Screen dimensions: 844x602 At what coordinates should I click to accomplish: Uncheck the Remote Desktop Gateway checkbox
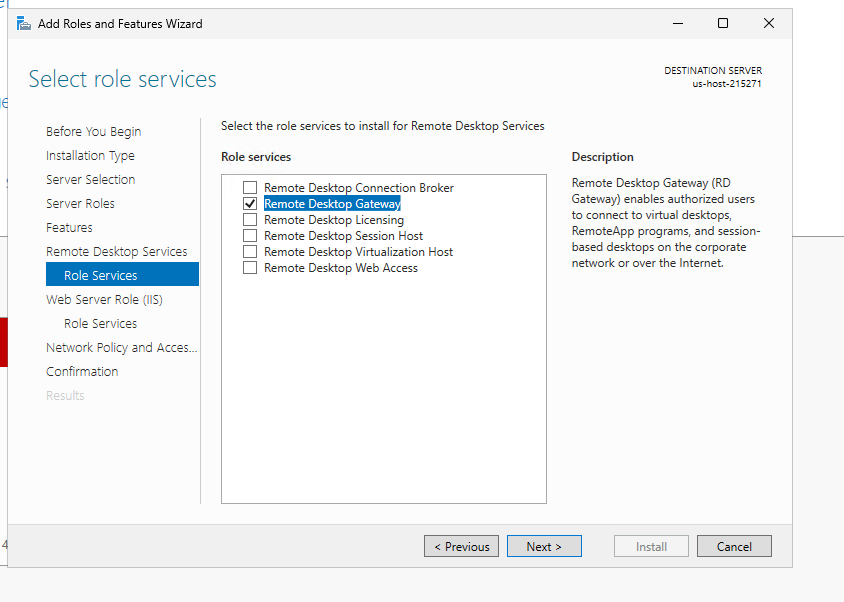click(250, 204)
